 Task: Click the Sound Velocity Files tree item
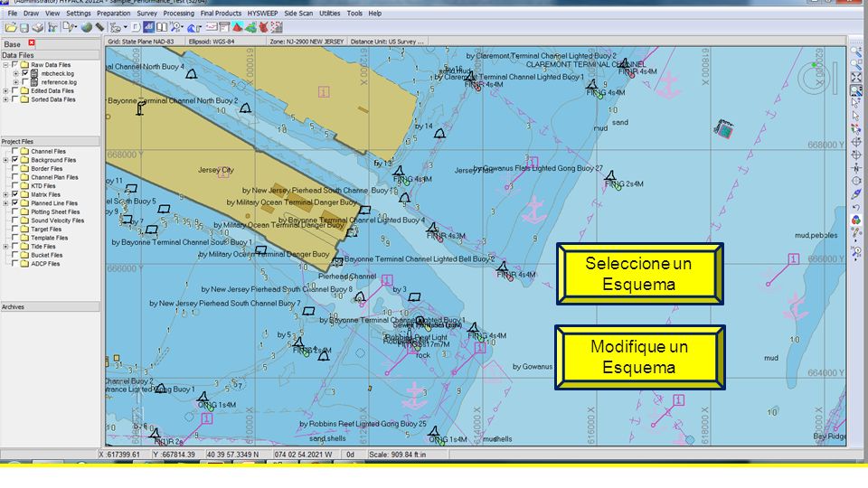click(x=58, y=221)
